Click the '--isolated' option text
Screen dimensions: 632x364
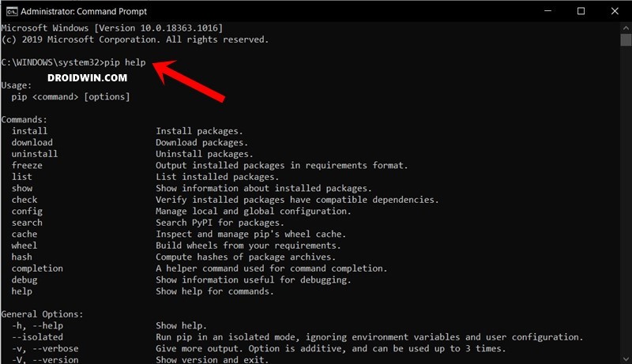coord(37,337)
